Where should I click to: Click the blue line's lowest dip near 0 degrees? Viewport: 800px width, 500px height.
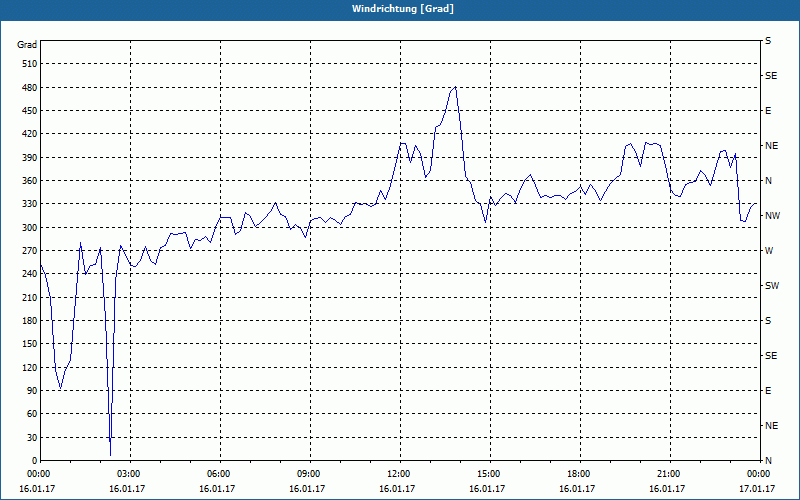pos(110,455)
